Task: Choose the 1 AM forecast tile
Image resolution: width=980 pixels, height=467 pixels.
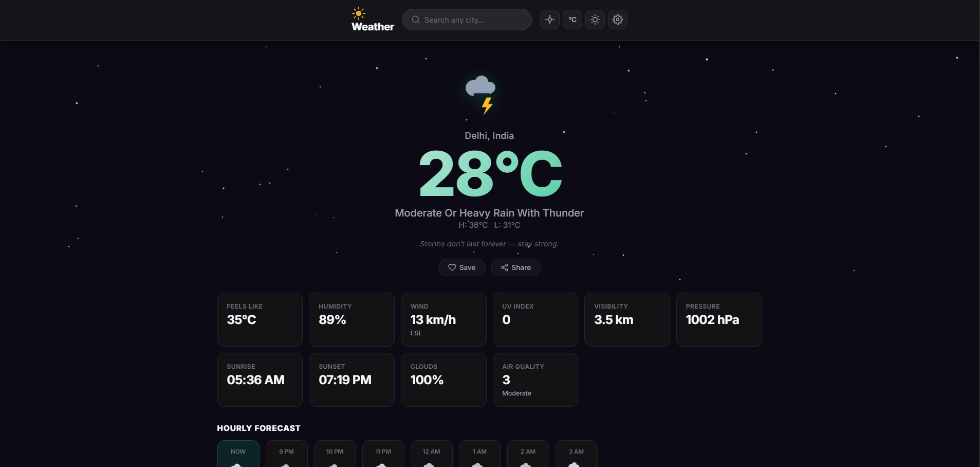Action: pyautogui.click(x=480, y=454)
